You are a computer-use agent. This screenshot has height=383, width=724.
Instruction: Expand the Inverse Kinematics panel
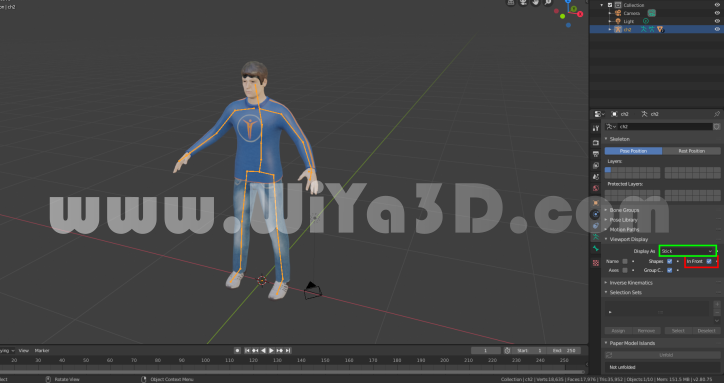click(631, 282)
